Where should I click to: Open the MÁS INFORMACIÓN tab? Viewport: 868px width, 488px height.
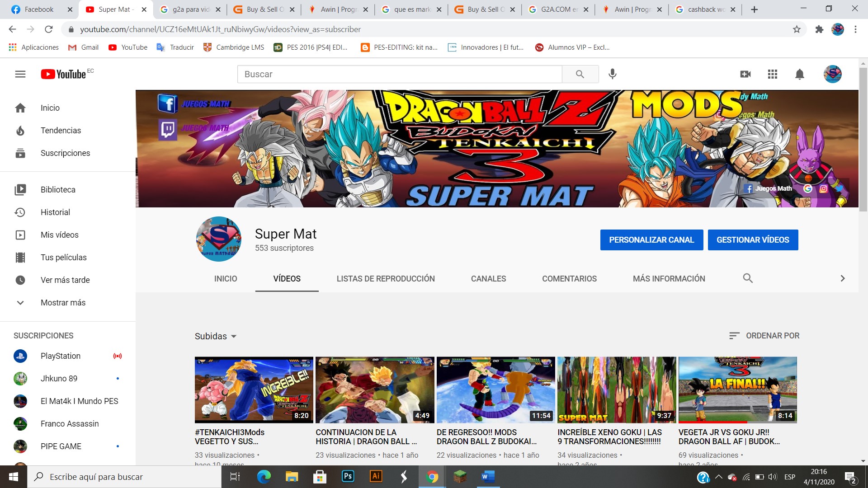[669, 279]
